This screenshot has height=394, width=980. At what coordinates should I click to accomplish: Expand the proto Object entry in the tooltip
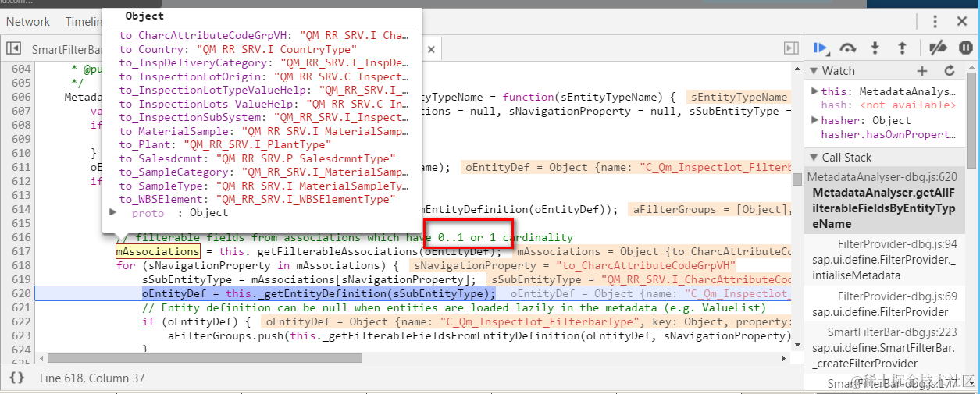[113, 212]
